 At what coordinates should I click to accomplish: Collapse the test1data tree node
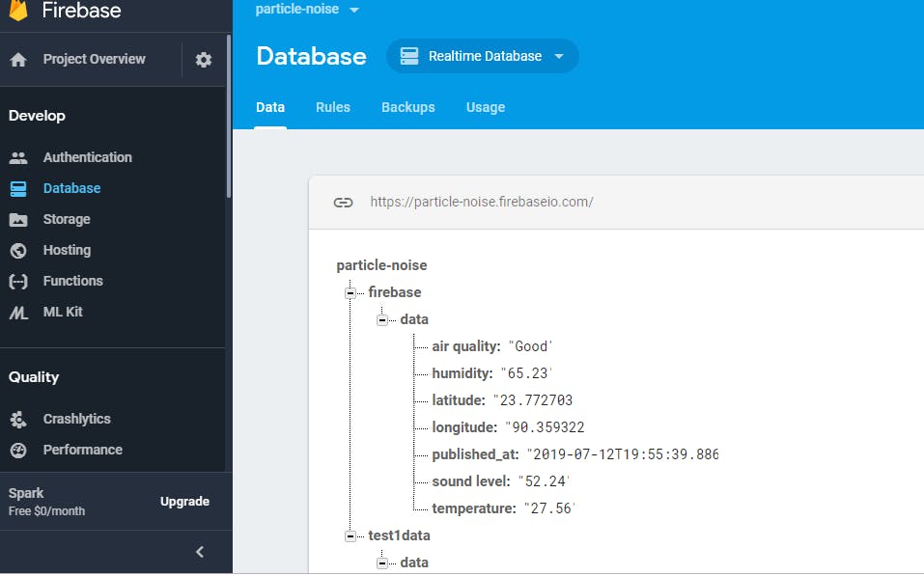pos(350,535)
